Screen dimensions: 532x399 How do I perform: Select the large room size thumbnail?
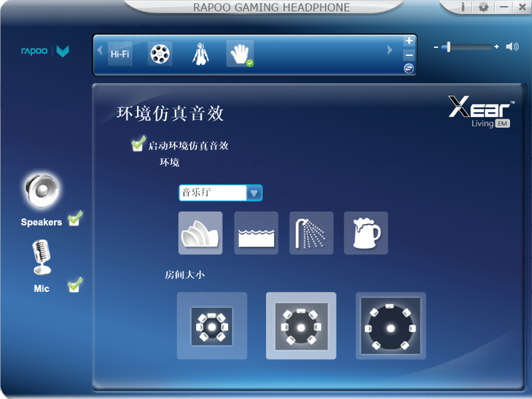(x=391, y=325)
